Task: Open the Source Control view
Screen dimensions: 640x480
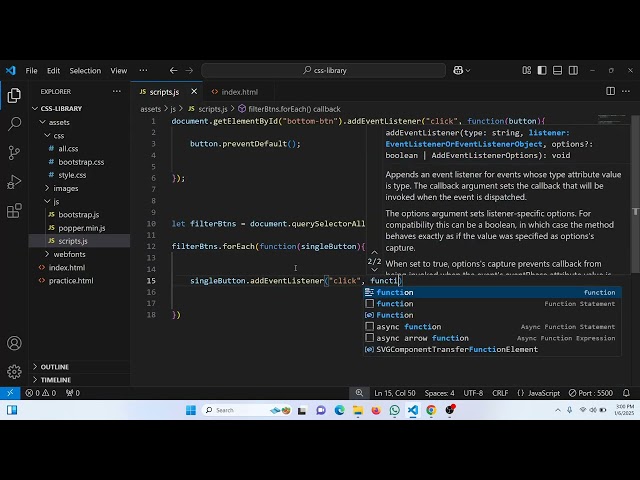Action: (14, 153)
